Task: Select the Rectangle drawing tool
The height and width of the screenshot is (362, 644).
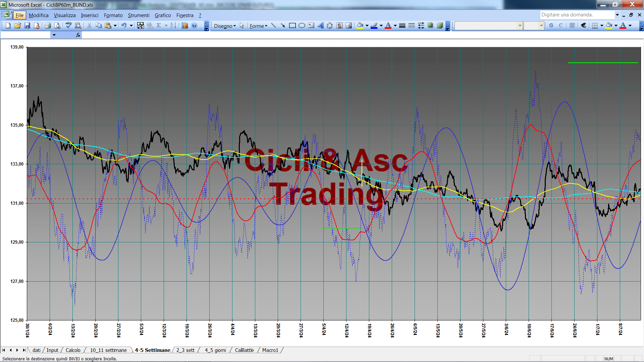Action: (x=292, y=26)
